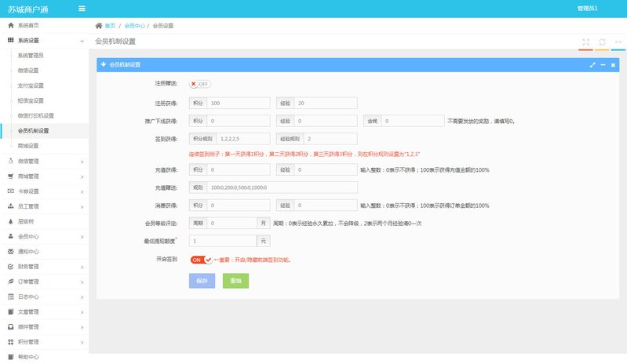Click the green 重填 button
The image size is (627, 364).
click(235, 281)
